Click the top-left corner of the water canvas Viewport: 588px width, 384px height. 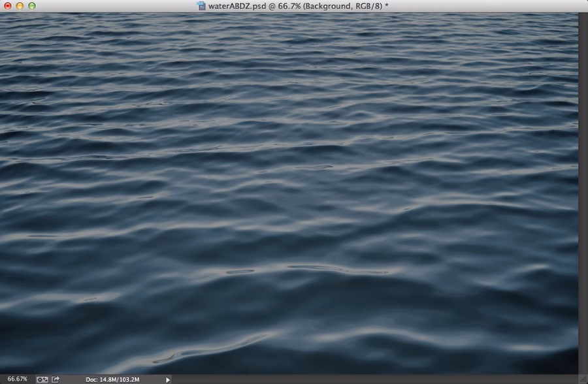[x=3, y=15]
